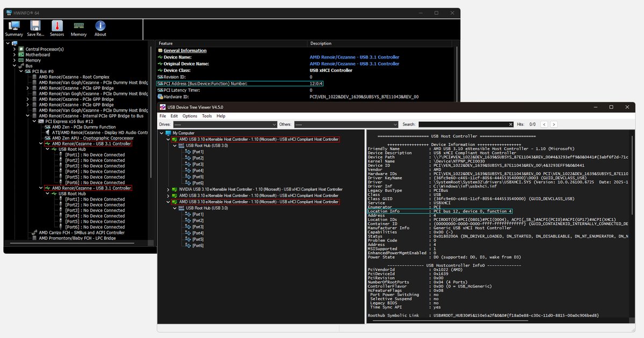Click the icon beside Motherboard in HWiNFO tree
Image resolution: width=644 pixels, height=338 pixels.
(x=21, y=55)
